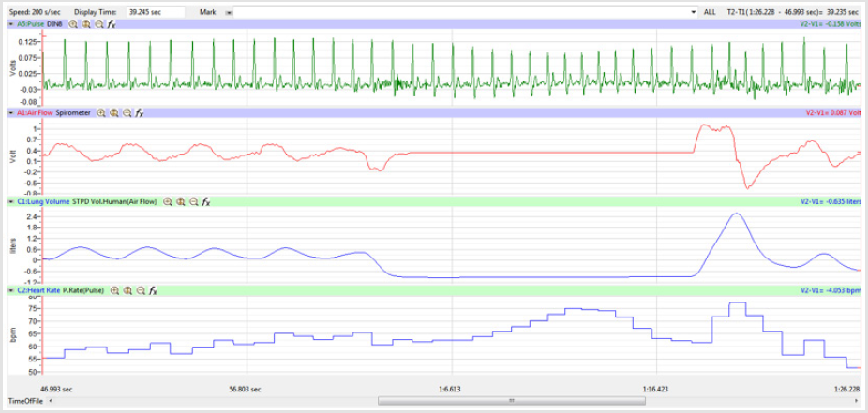868x413 pixels.
Task: Zoom in on the Lung Volume channel
Action: [169, 201]
